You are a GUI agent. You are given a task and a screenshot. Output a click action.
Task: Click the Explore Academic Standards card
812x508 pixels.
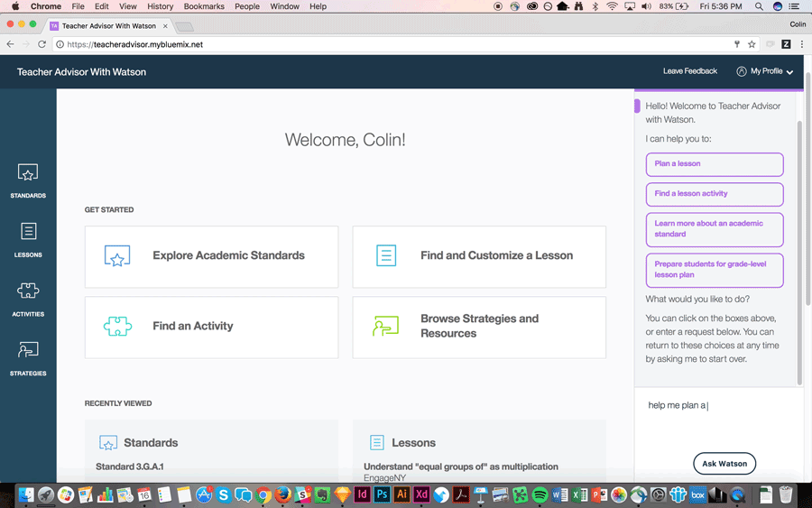[x=211, y=256]
